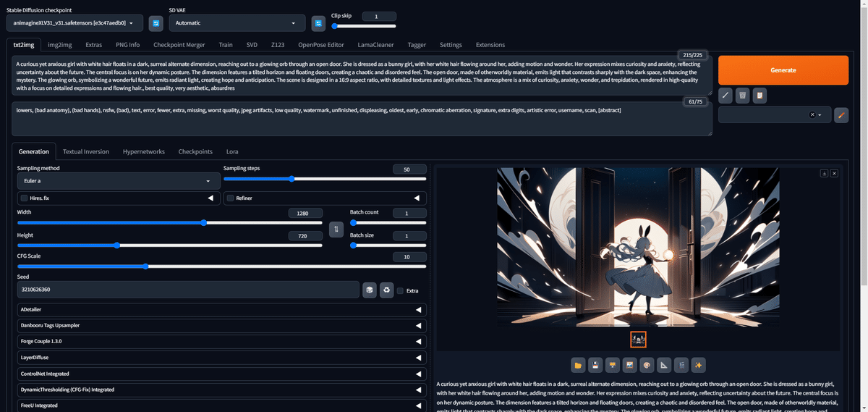This screenshot has width=868, height=412.
Task: Open the styles selection dropdown arrow
Action: (820, 115)
